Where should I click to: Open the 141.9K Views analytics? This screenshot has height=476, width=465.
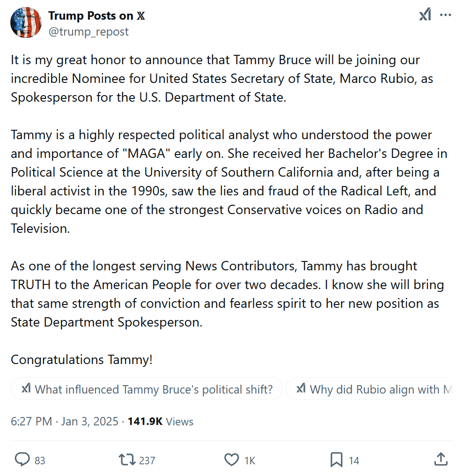coord(160,421)
